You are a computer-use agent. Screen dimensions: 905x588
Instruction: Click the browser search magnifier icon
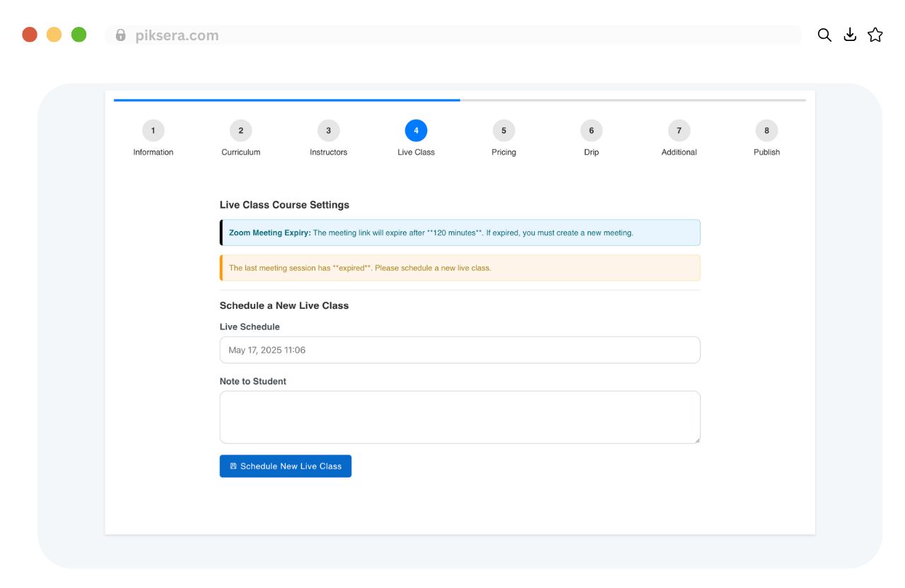824,35
